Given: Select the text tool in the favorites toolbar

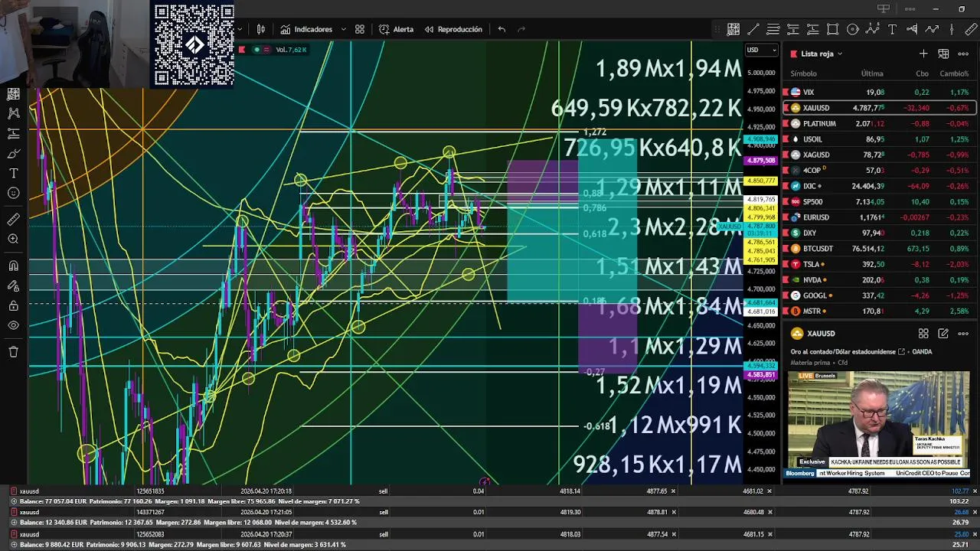Looking at the screenshot, I should pyautogui.click(x=892, y=29).
